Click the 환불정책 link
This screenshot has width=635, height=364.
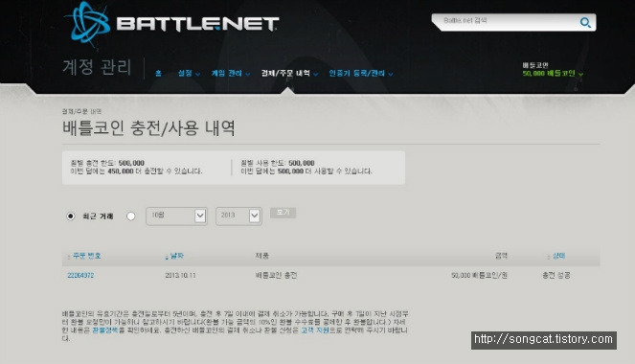[x=105, y=330]
